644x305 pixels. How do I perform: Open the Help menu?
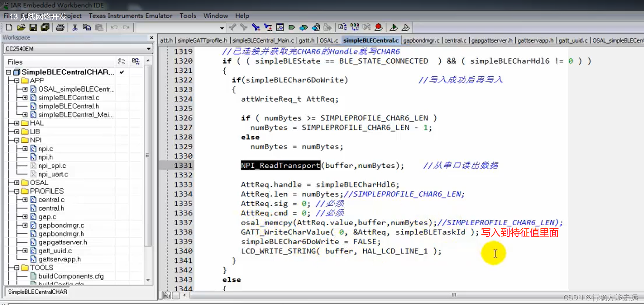click(x=242, y=16)
